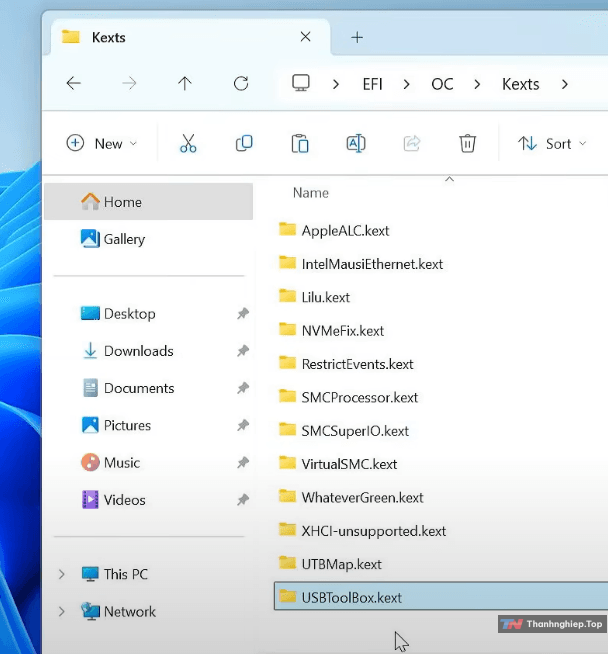Viewport: 608px width, 654px height.
Task: Click the Forward navigation arrow
Action: click(129, 83)
